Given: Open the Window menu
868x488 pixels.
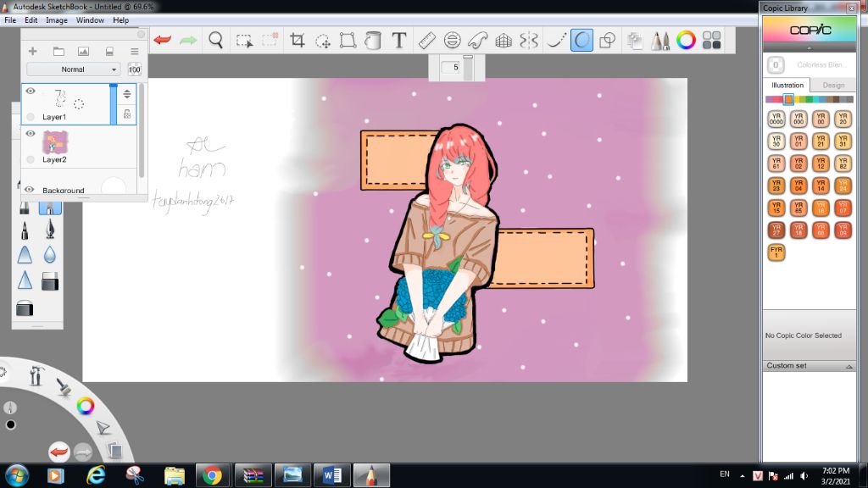Looking at the screenshot, I should click(x=90, y=20).
